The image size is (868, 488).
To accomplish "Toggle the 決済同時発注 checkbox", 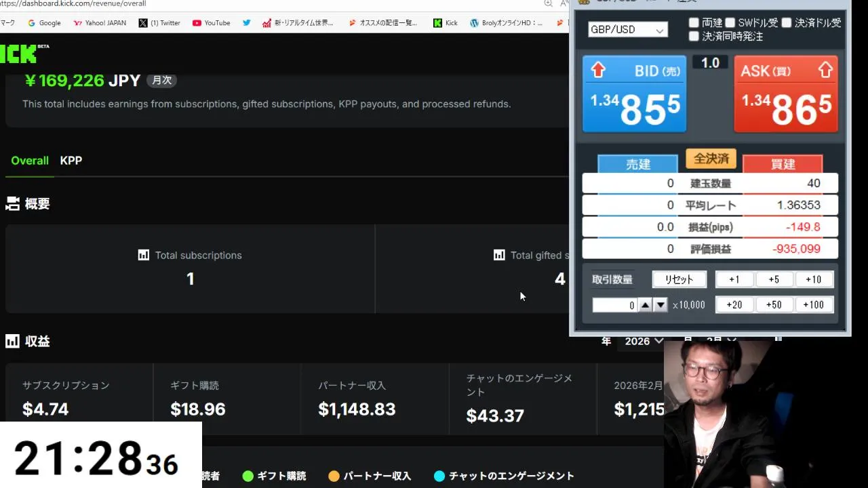I will [694, 37].
